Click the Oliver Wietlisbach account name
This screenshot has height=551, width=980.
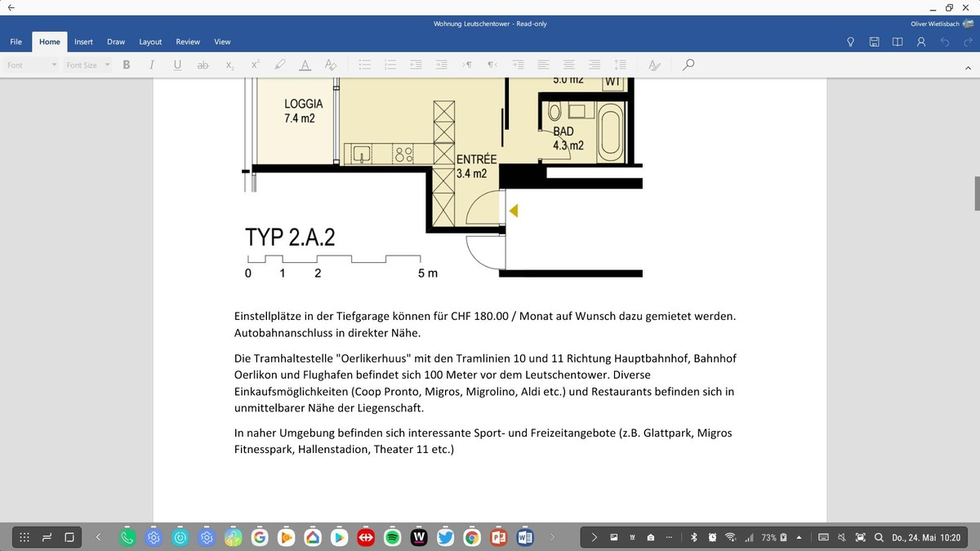934,24
